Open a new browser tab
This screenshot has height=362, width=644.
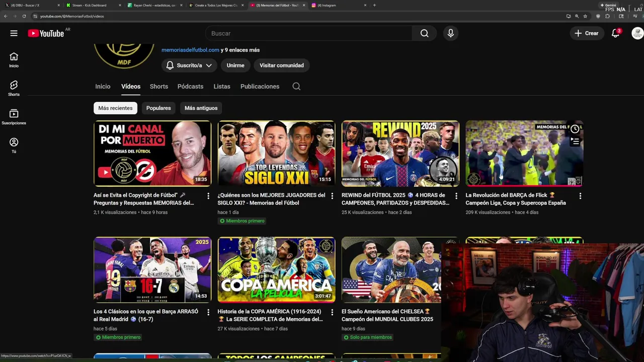coord(374,5)
